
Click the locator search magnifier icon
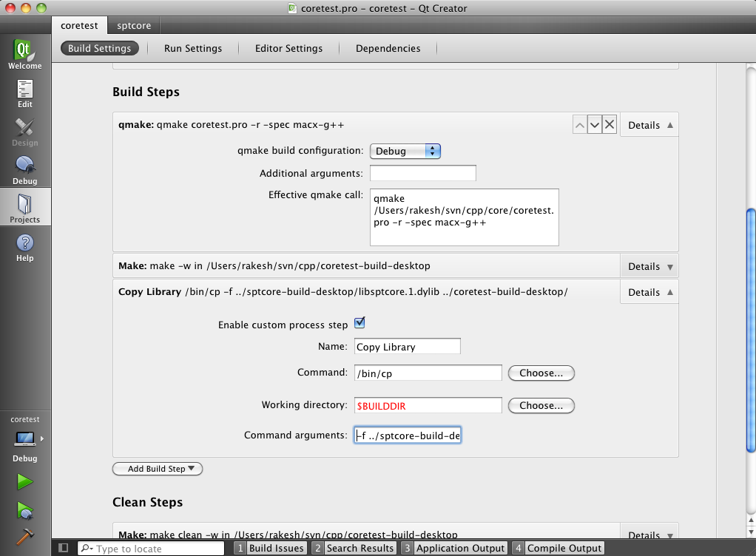point(87,549)
